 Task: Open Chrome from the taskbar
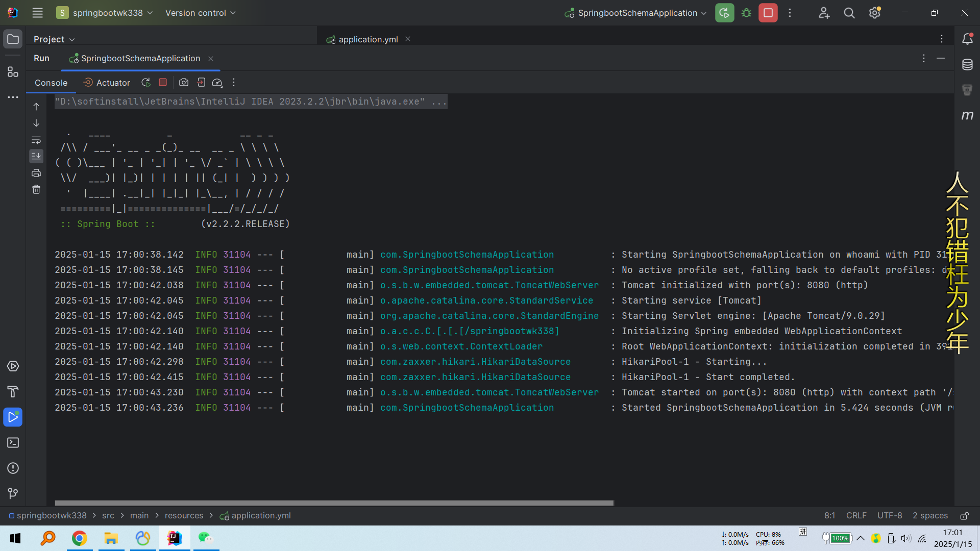click(79, 538)
